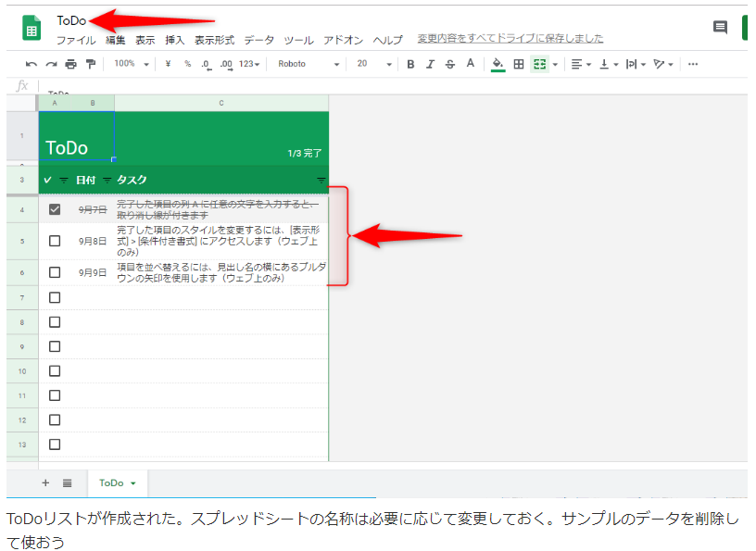Toggle bold text formatting
The height and width of the screenshot is (551, 756).
[x=410, y=64]
